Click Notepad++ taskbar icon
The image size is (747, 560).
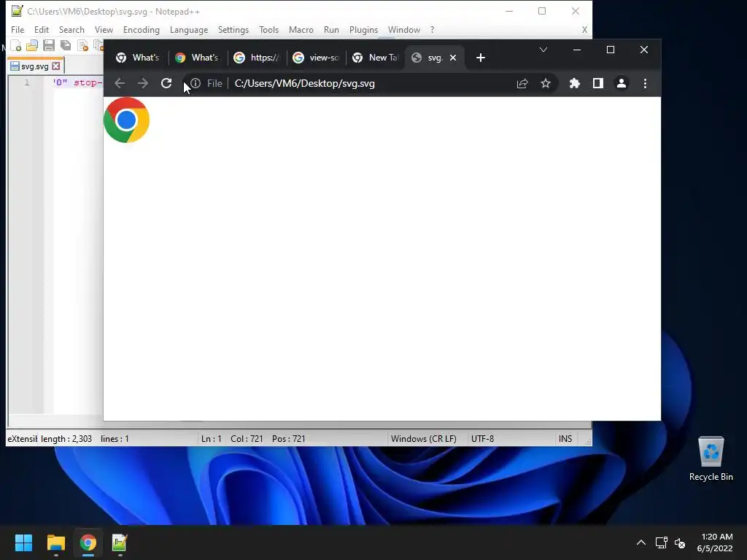(x=120, y=542)
